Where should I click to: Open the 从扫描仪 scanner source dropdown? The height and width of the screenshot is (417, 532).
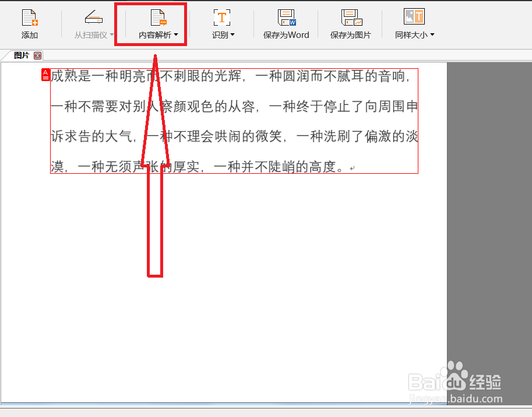click(111, 34)
